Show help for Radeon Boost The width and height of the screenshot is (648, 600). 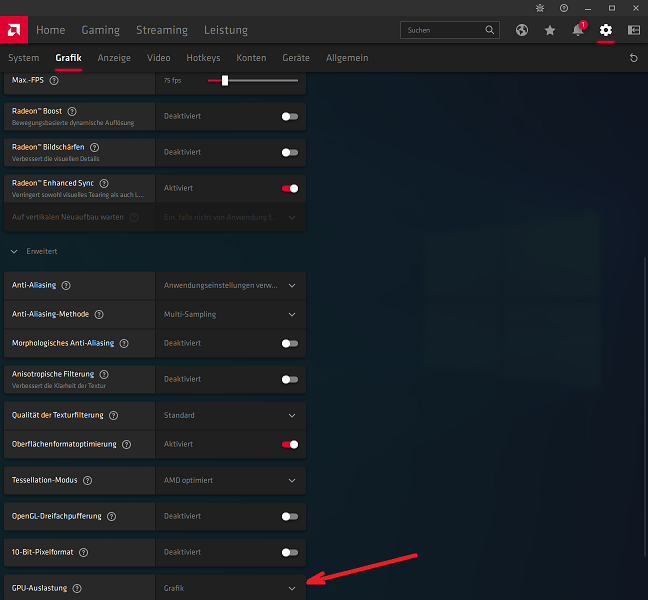click(72, 111)
